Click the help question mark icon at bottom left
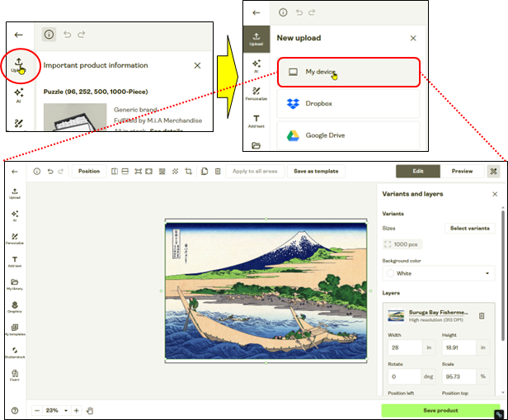Screen dimensions: 508x420 [15, 410]
